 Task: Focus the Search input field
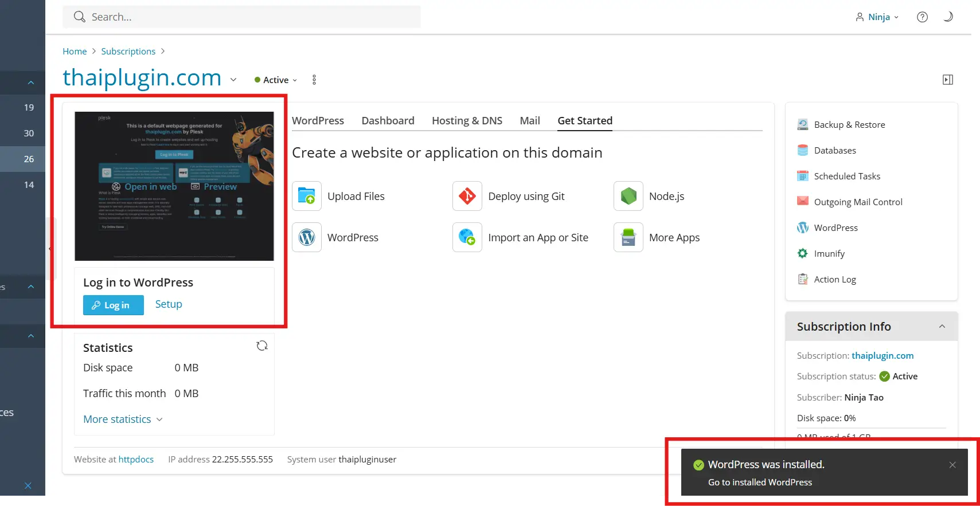click(241, 17)
